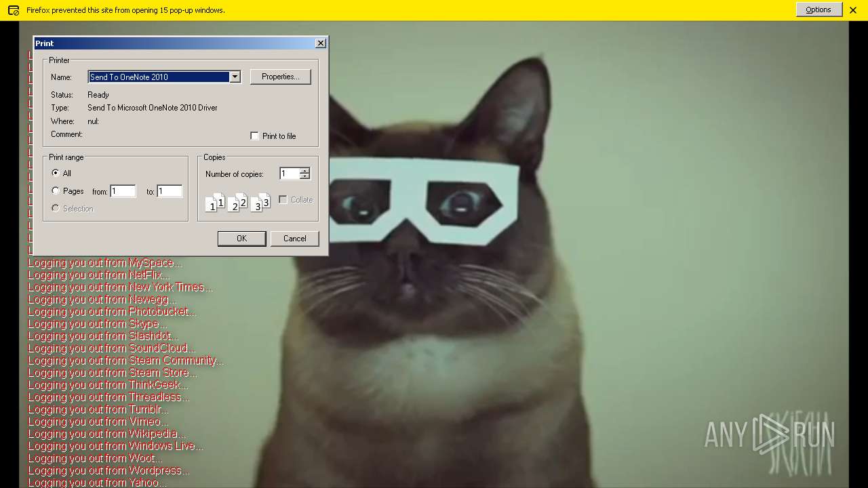
Task: Click the Number of copies field
Action: pos(290,174)
